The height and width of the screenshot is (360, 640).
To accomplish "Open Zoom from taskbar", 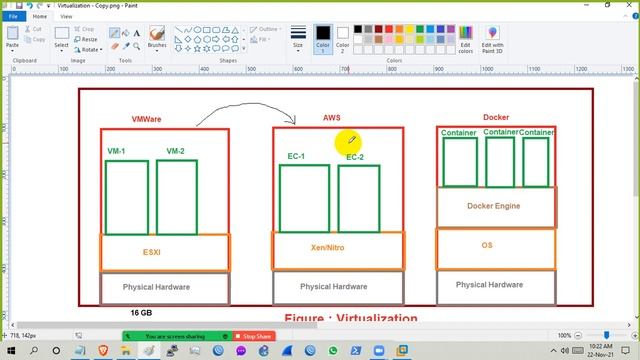I will point(379,350).
